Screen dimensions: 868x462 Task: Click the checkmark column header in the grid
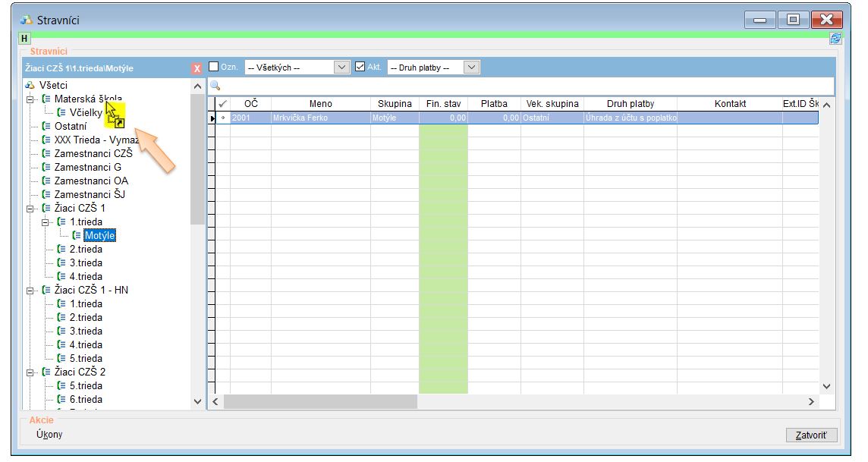point(222,104)
